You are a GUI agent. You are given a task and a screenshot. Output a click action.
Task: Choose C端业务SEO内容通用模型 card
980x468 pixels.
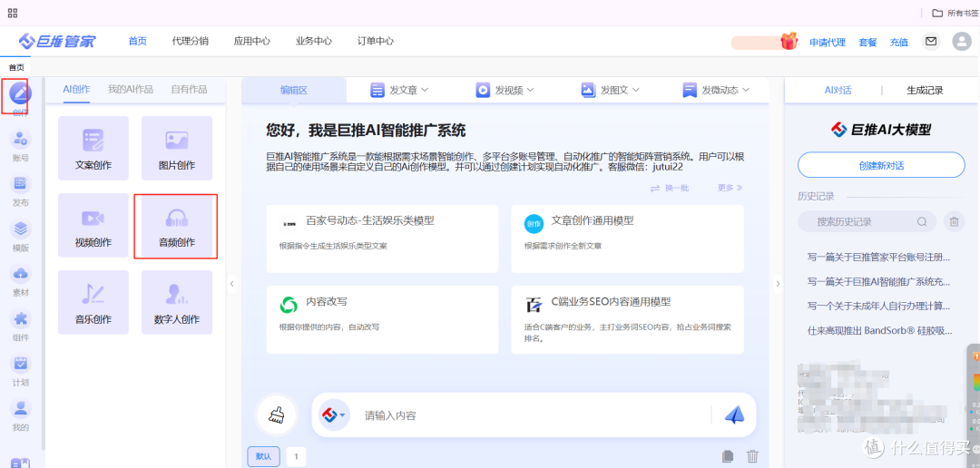click(x=628, y=320)
